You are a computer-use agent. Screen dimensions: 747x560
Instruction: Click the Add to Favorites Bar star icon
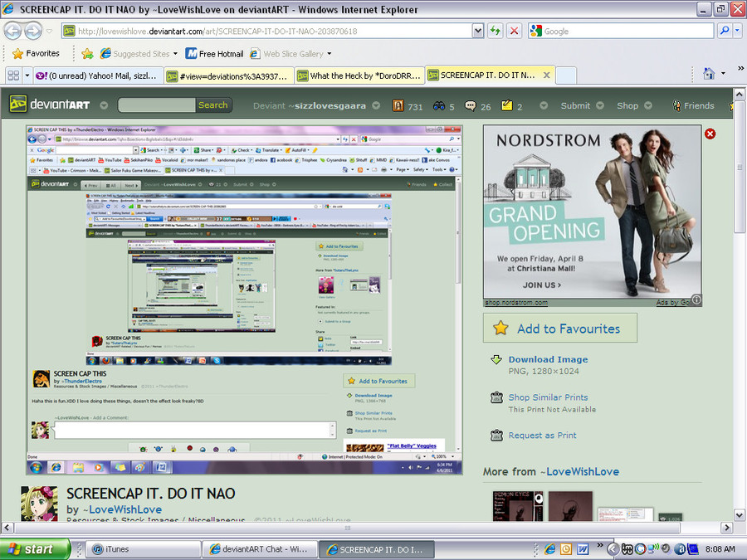point(87,54)
